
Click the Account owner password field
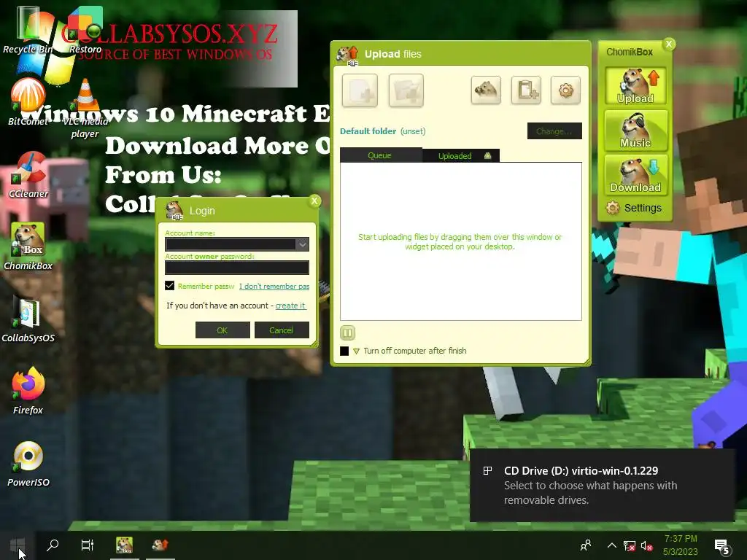click(x=237, y=268)
